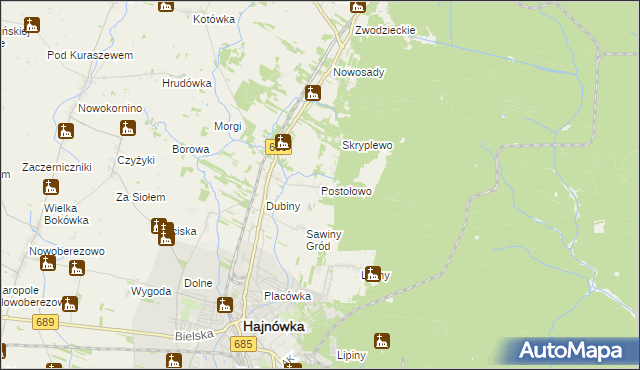Click the church marker below Dolne near Hajnówka

click(224, 305)
